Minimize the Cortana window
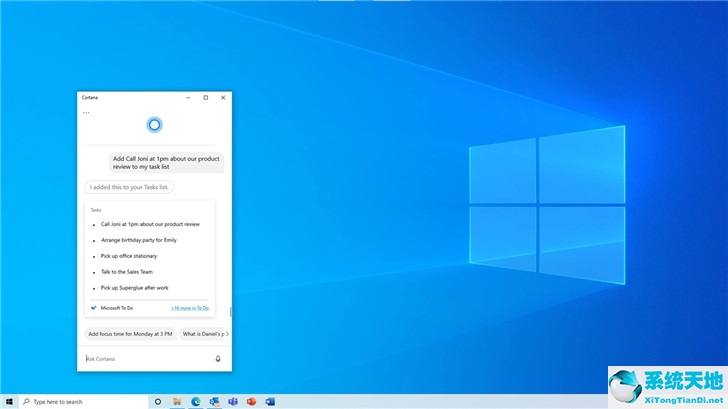Screen dimensions: 728x409 [x=188, y=97]
